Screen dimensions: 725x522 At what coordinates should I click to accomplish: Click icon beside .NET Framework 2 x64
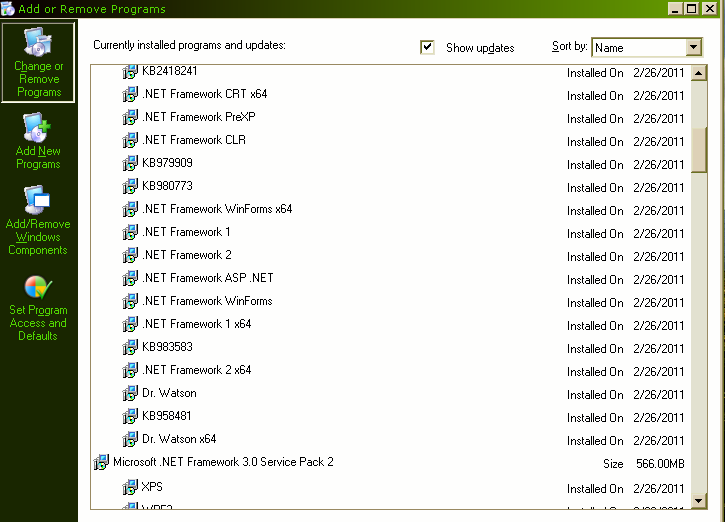130,370
